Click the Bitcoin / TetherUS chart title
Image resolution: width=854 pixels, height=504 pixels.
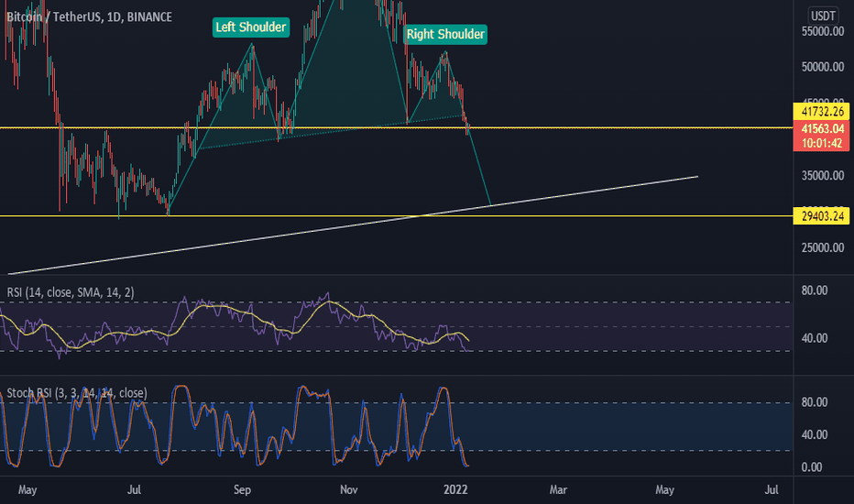pyautogui.click(x=89, y=16)
